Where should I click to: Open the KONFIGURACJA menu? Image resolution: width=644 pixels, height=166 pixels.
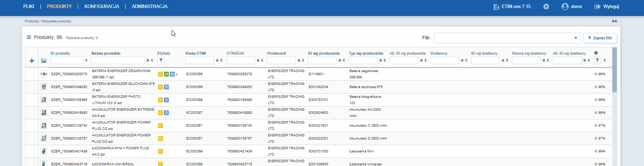pos(102,6)
